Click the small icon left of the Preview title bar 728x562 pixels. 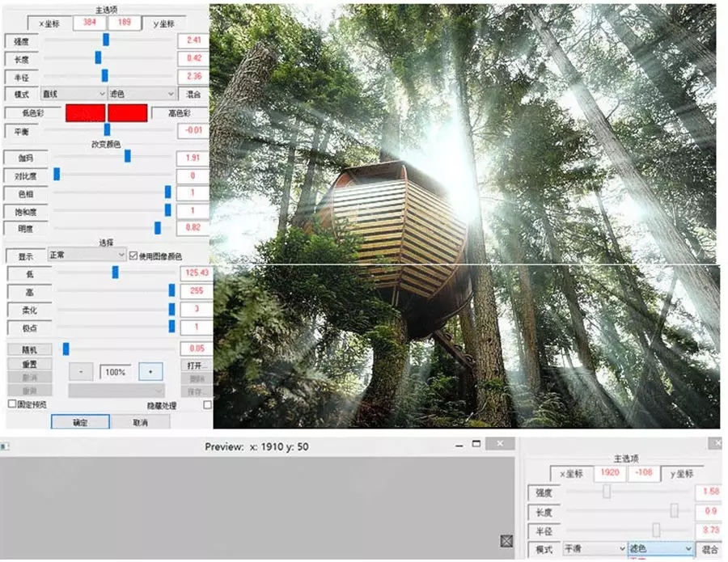coord(4,446)
